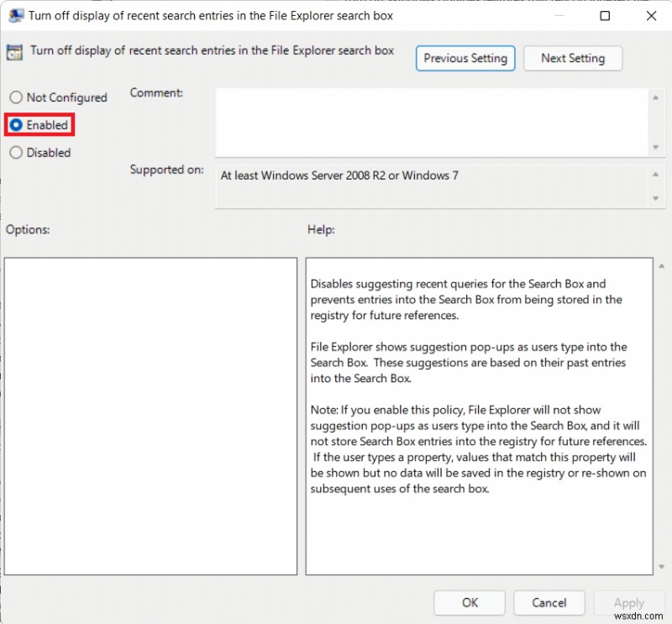This screenshot has width=672, height=624.
Task: Maximize the policy setting window
Action: (x=605, y=16)
